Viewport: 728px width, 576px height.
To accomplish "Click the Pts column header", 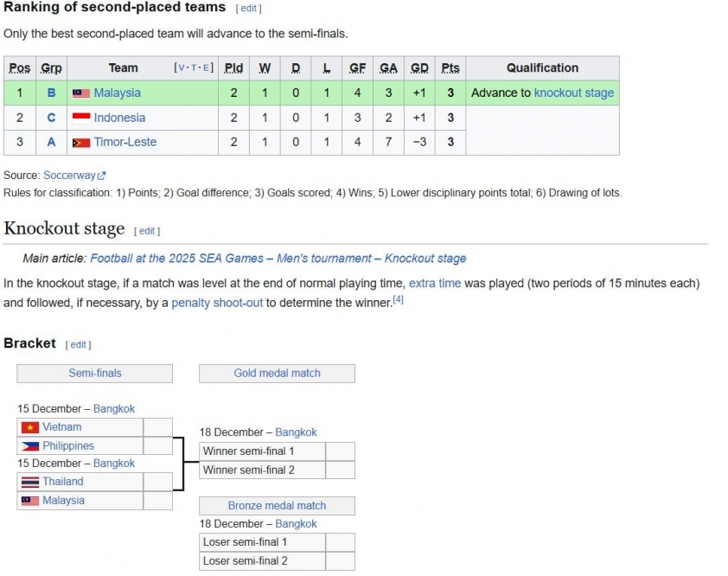I will click(x=450, y=68).
